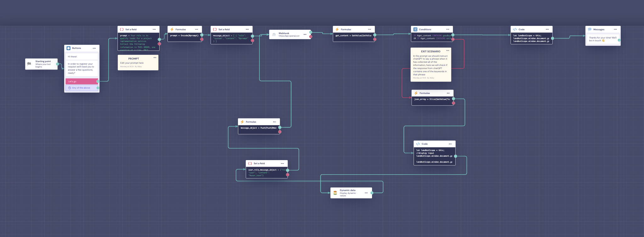Click the json_array Formulas red output connector
Image resolution: width=644 pixels, height=237 pixels.
(x=454, y=103)
